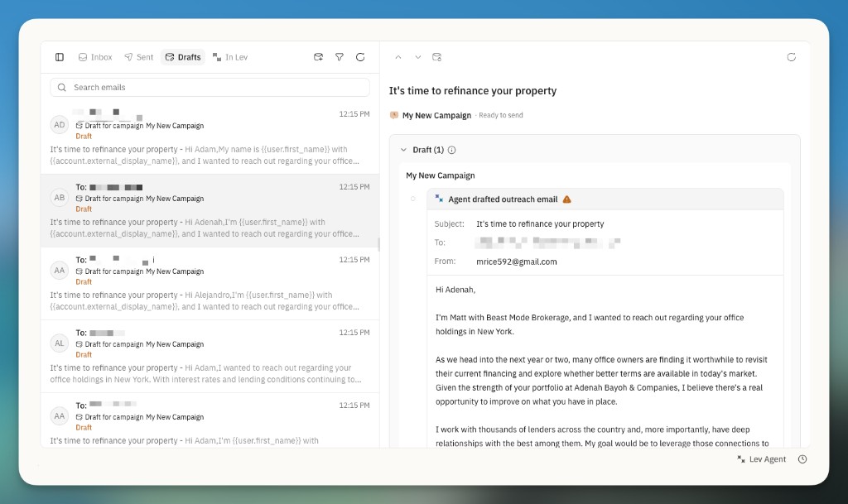This screenshot has width=848, height=504.
Task: Click the email title It's time to refinance
Action: pos(473,91)
